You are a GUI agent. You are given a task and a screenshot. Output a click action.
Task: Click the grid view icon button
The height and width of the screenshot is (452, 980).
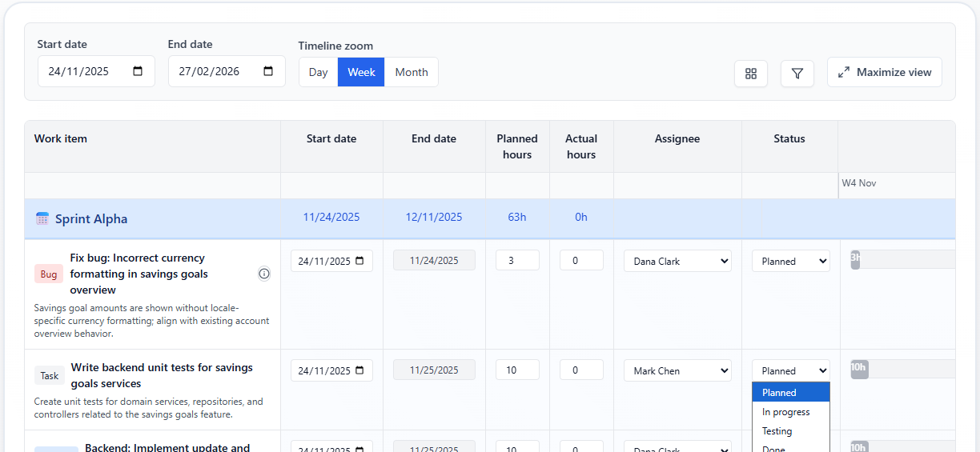750,74
